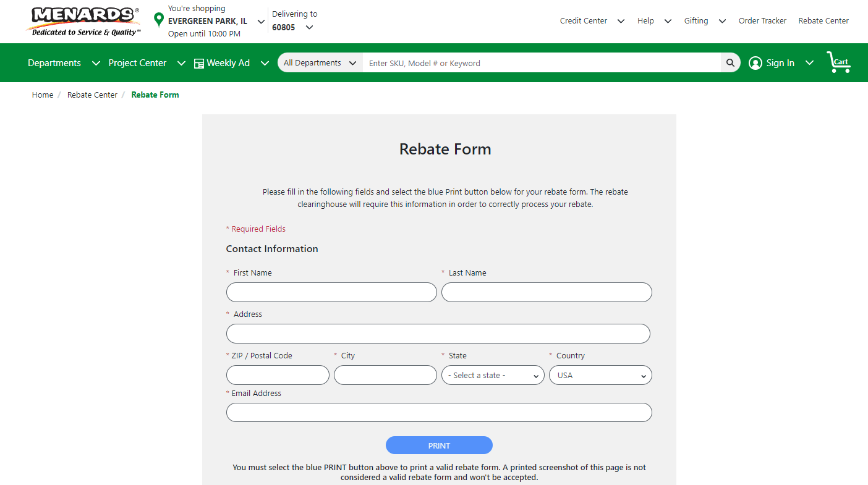Expand the Gifting dropdown
The image size is (868, 485).
722,20
